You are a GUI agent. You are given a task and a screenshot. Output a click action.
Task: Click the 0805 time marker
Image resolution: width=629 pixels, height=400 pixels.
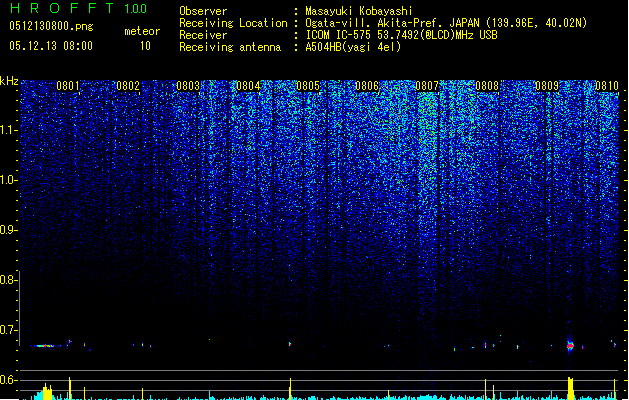(x=308, y=86)
